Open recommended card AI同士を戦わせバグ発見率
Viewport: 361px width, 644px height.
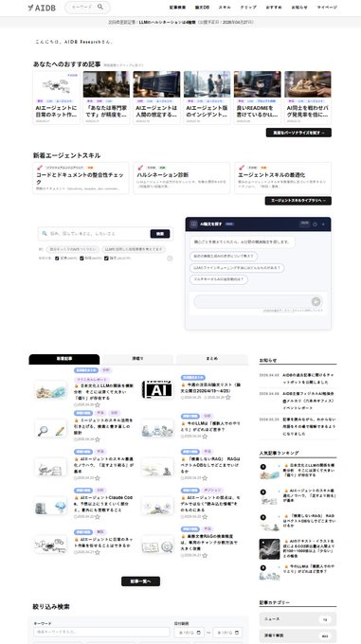[x=308, y=98]
